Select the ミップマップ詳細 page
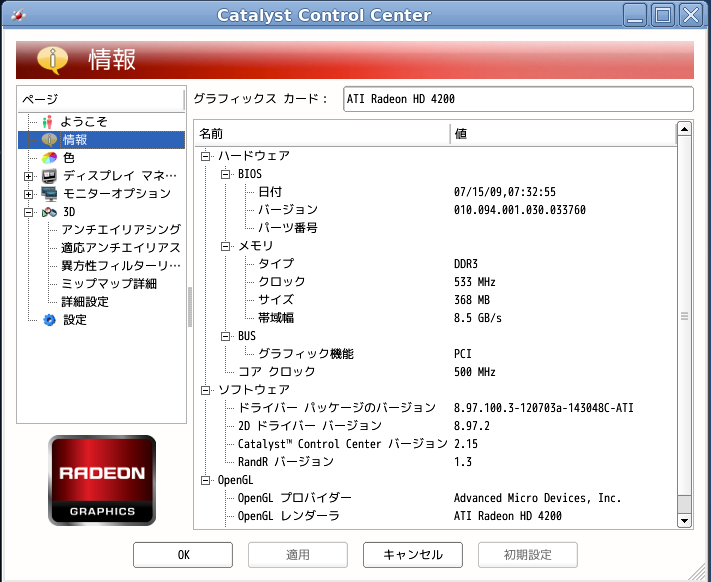711x582 pixels. pyautogui.click(x=108, y=284)
